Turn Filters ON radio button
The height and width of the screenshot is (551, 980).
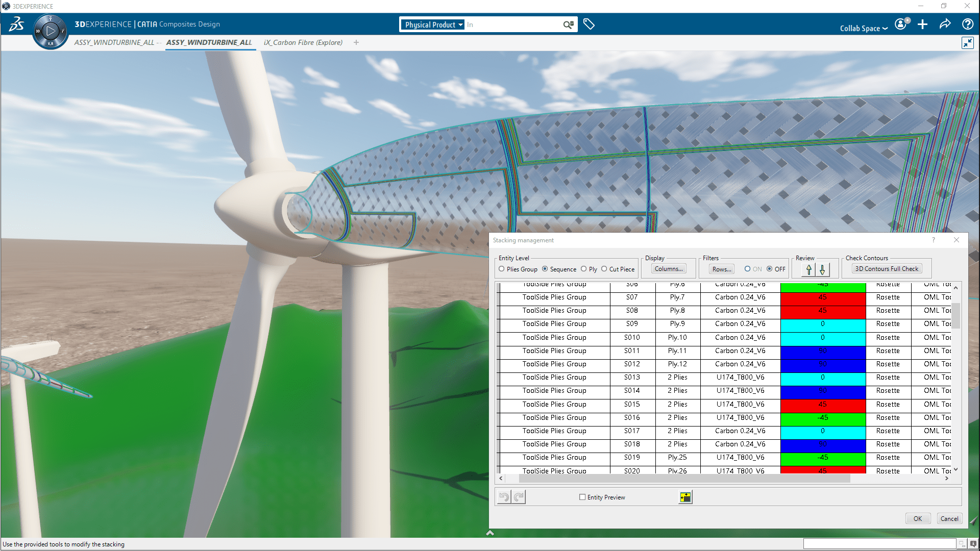[x=747, y=269]
